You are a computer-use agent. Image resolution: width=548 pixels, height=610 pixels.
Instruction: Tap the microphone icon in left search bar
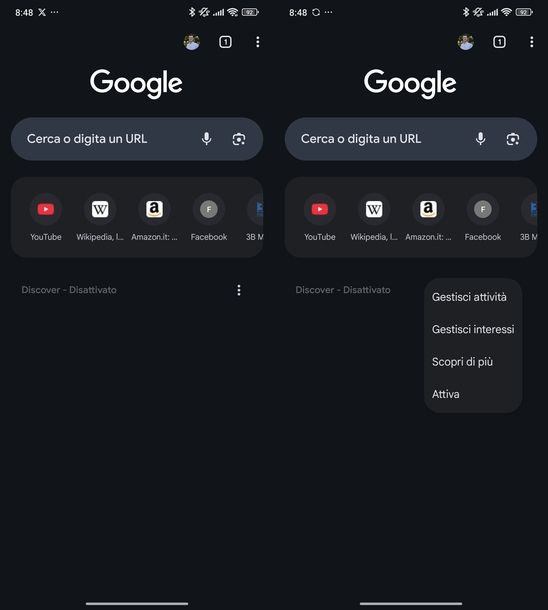[207, 139]
